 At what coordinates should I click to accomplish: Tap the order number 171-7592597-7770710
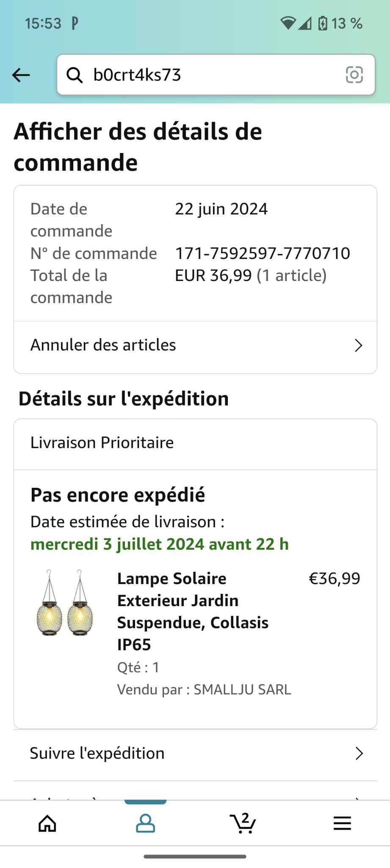click(263, 253)
